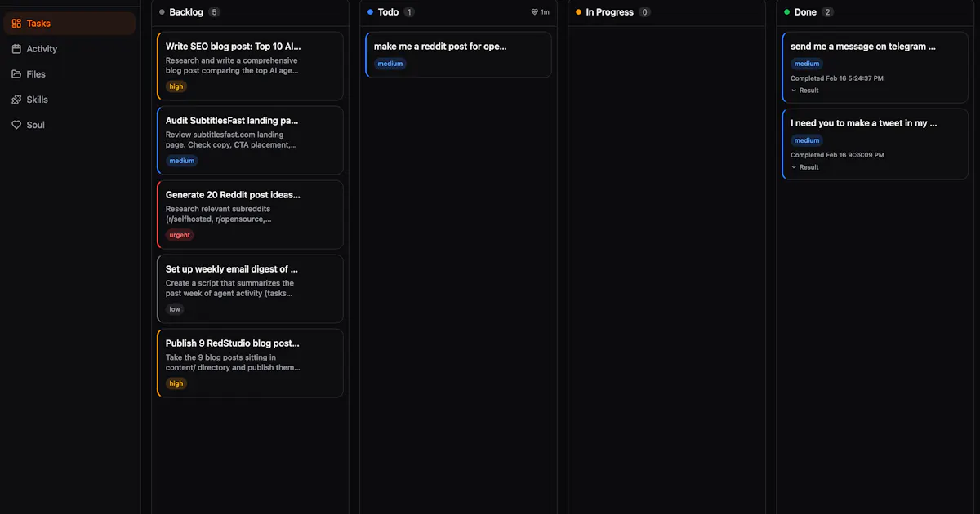The image size is (980, 514).
Task: Expand Result under the tweet task
Action: pyautogui.click(x=805, y=167)
